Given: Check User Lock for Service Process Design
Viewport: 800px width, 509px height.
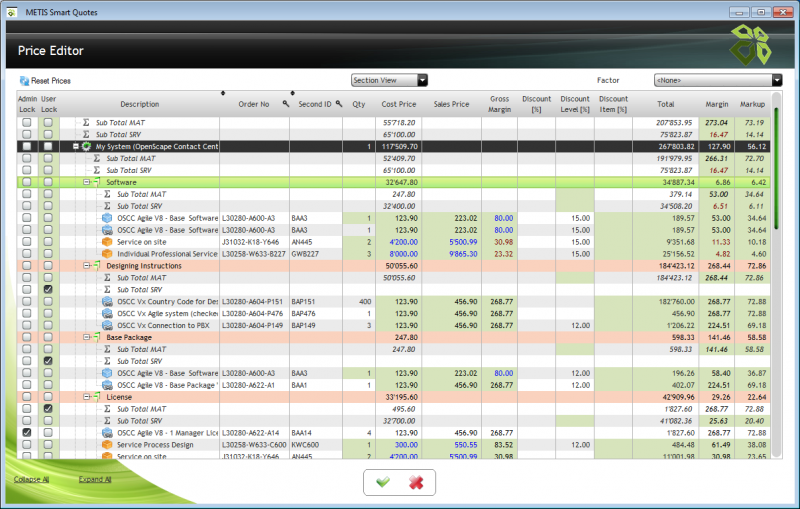Looking at the screenshot, I should [x=48, y=445].
